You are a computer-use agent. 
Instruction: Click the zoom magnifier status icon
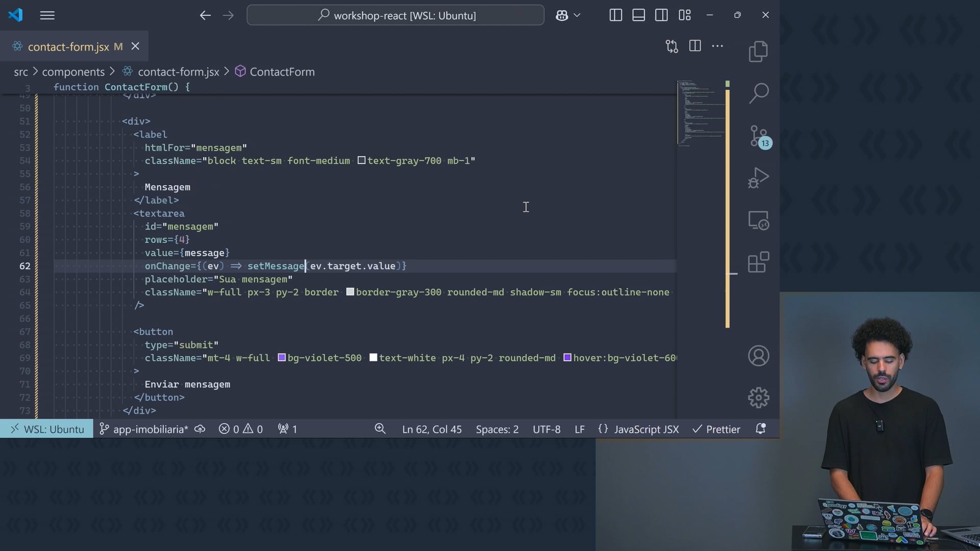380,429
